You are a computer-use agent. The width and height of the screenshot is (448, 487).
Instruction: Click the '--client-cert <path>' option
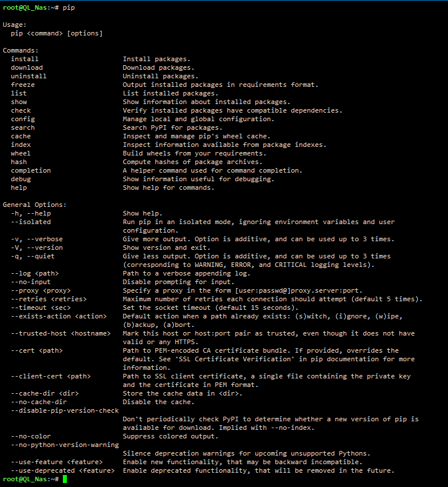point(51,377)
